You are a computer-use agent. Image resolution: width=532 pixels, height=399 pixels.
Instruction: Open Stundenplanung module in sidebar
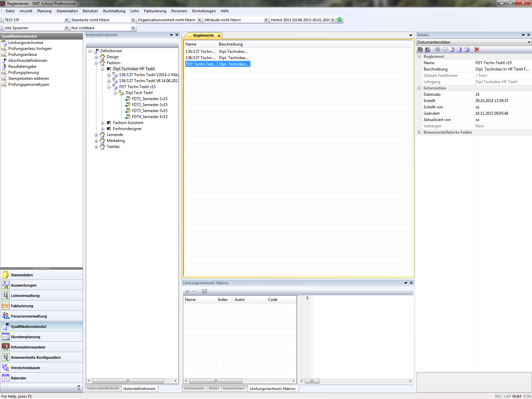(x=25, y=337)
